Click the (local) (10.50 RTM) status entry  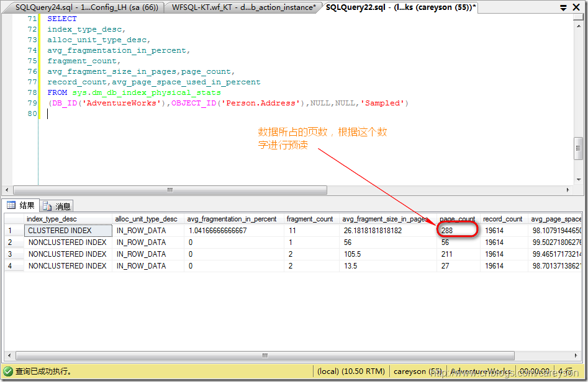351,371
